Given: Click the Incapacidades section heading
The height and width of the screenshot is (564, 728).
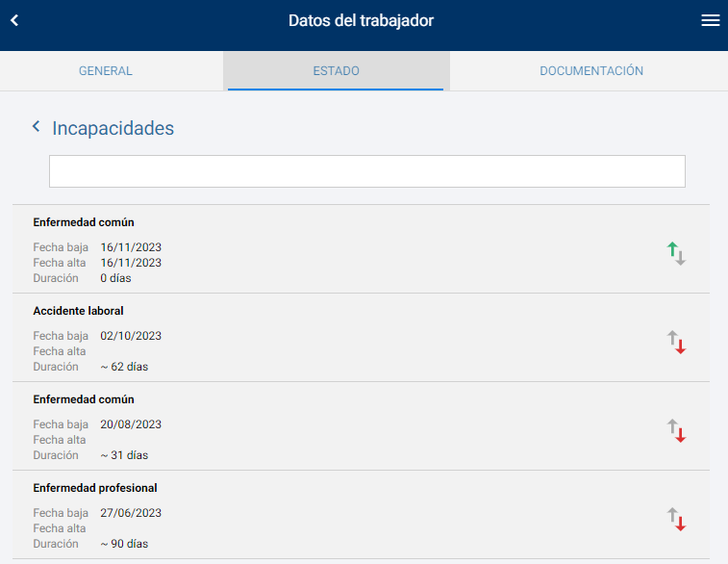Looking at the screenshot, I should click(x=113, y=128).
